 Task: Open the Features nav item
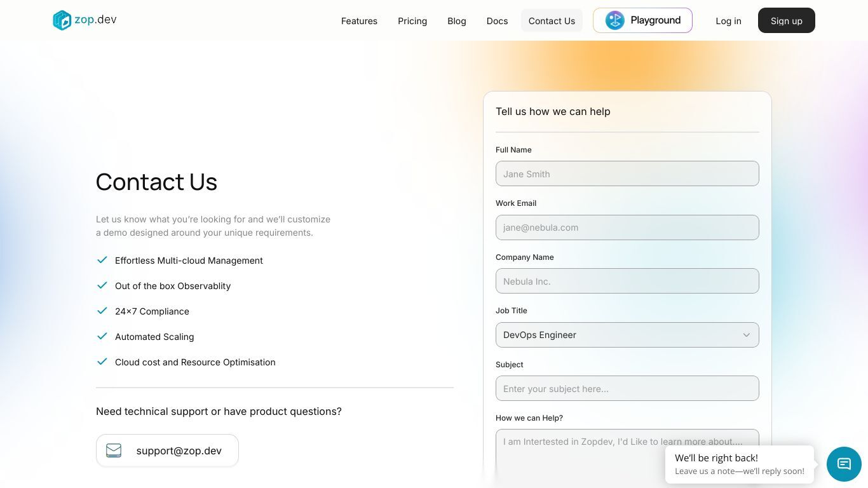coord(359,21)
